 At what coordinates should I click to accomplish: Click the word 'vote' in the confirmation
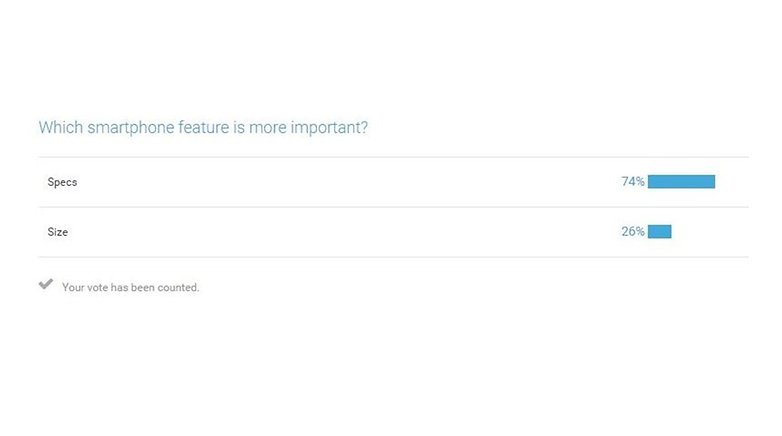click(x=97, y=287)
